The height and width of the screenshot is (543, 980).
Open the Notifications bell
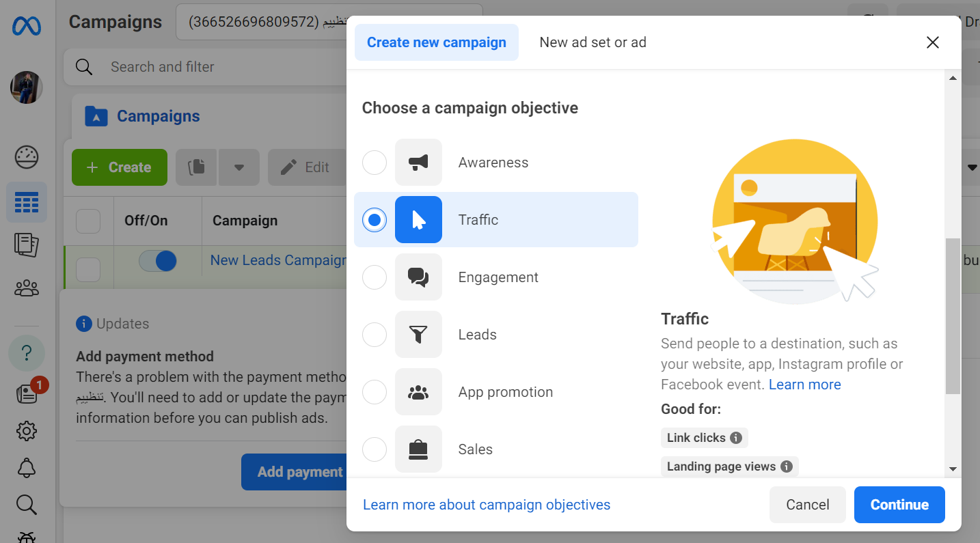[x=26, y=467]
